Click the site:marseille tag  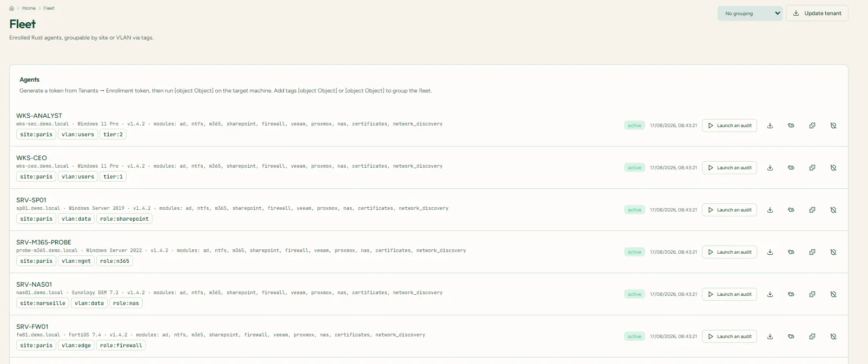(43, 303)
